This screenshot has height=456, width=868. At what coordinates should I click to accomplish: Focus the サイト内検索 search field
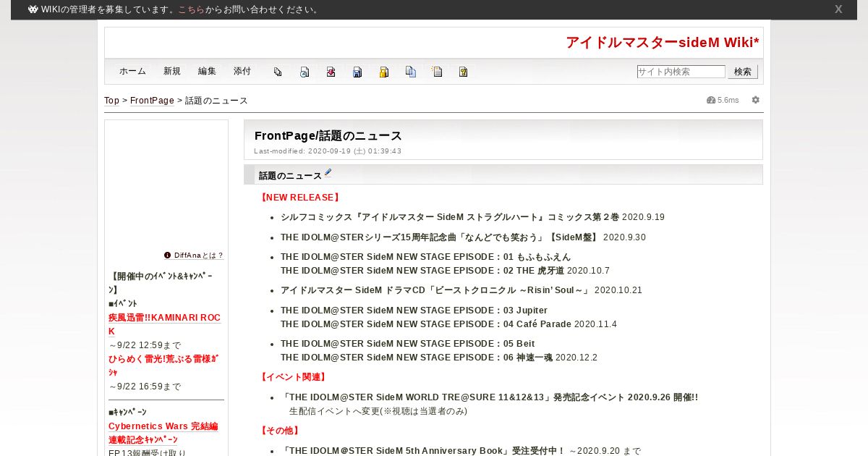[x=681, y=72]
